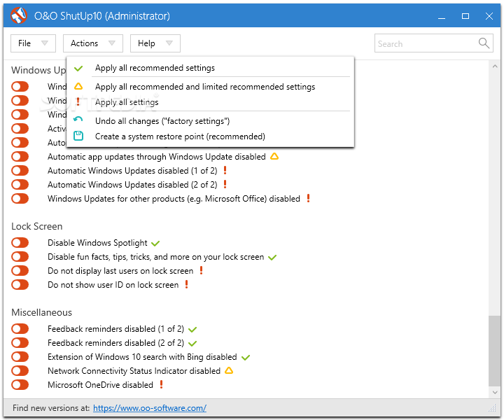Click yellow triangle next to Automatic app updates

(274, 157)
